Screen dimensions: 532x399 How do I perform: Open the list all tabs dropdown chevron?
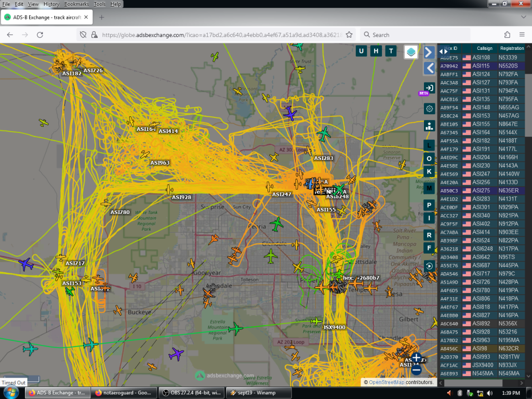[523, 17]
